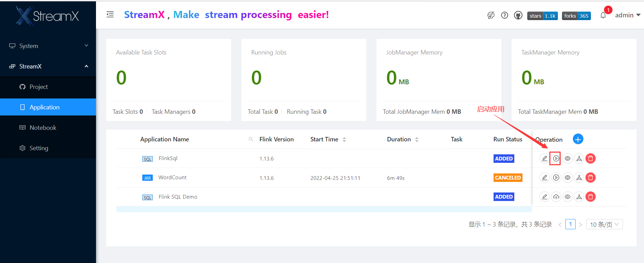The width and height of the screenshot is (644, 263).
Task: Start the WordCount application
Action: (556, 177)
